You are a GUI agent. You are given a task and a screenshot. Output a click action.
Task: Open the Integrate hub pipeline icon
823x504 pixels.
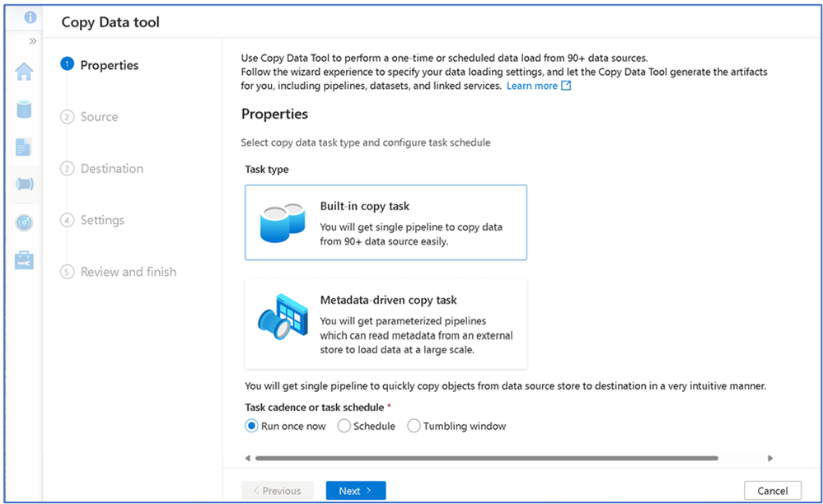click(24, 184)
